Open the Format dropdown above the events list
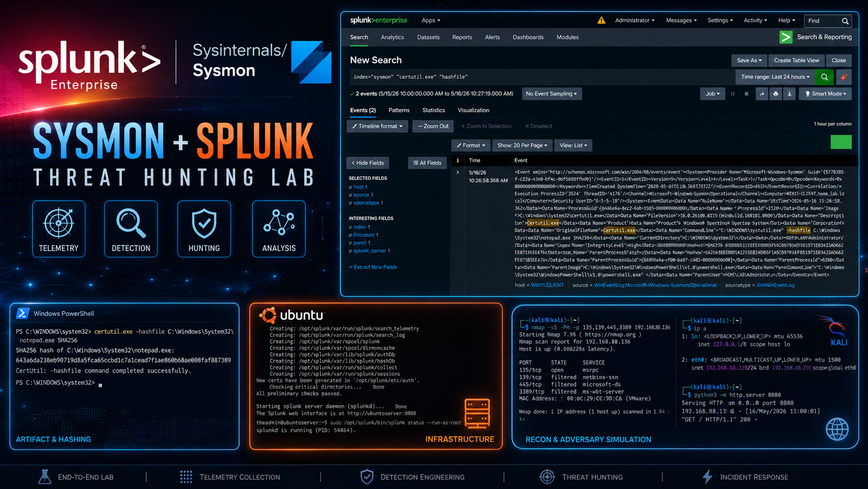This screenshot has height=489, width=868. click(471, 146)
